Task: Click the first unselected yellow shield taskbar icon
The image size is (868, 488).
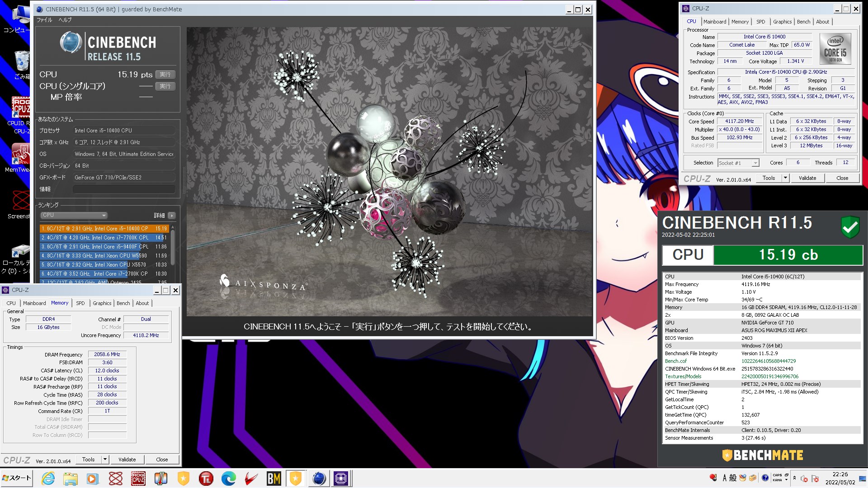Action: click(x=183, y=479)
